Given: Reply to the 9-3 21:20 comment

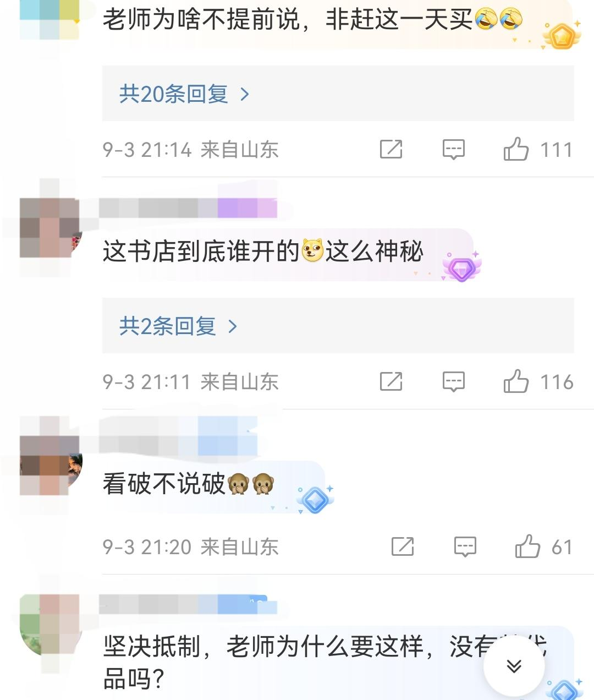Looking at the screenshot, I should coord(465,546).
